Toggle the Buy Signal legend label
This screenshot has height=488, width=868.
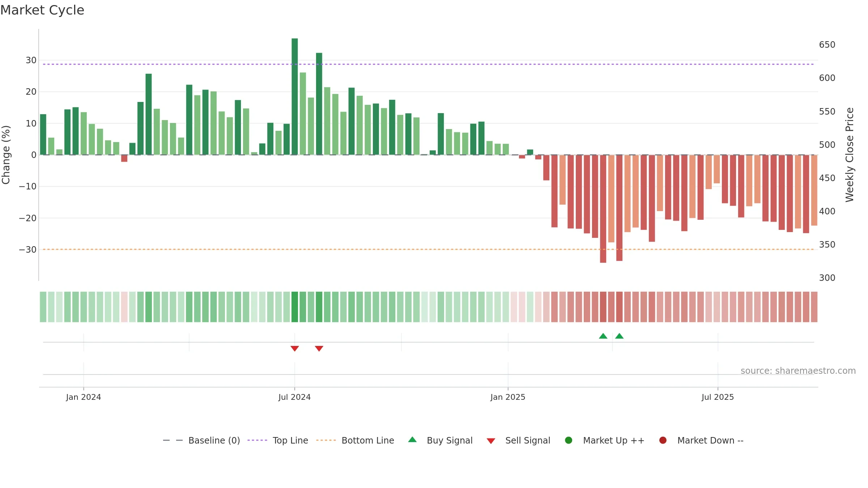point(450,440)
